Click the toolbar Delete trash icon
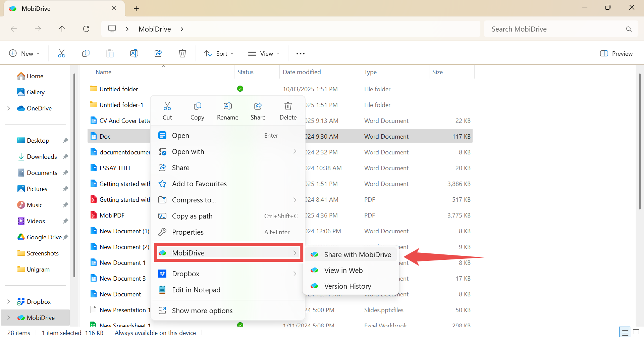Viewport: 644px width, 337px height. click(x=182, y=53)
